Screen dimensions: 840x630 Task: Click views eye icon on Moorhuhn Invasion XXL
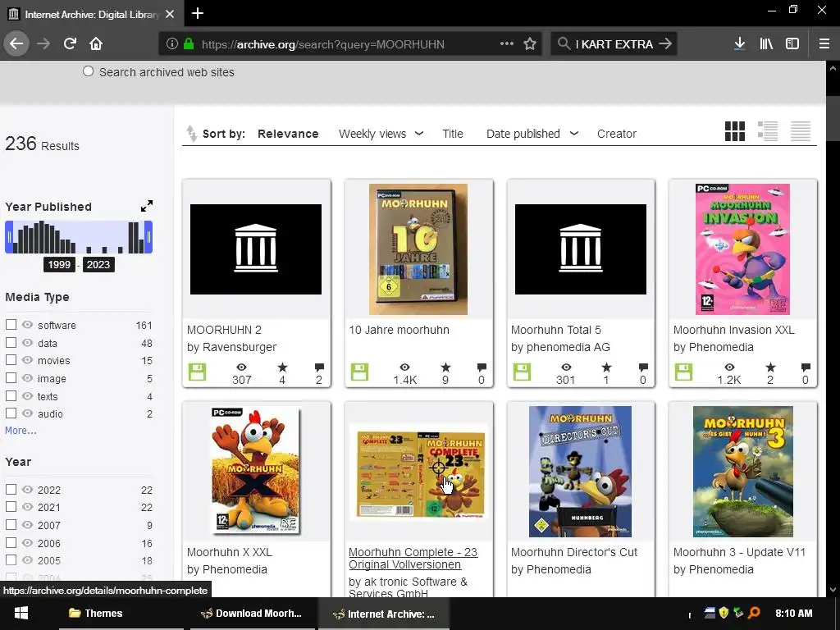point(729,367)
